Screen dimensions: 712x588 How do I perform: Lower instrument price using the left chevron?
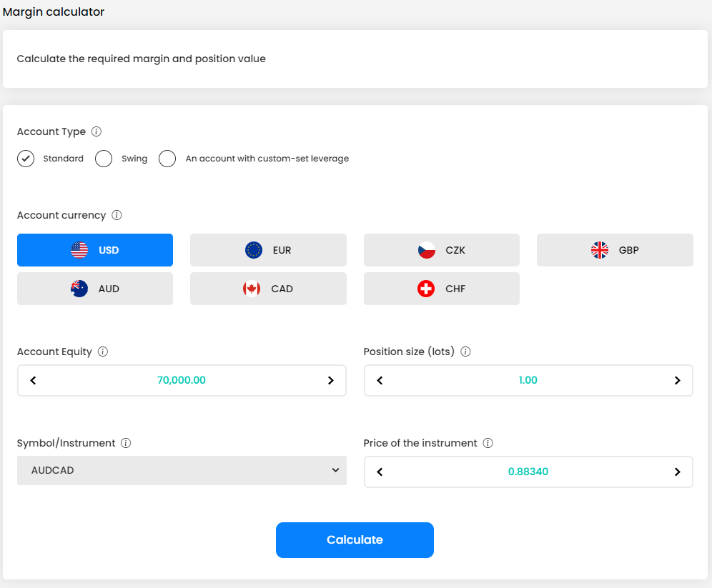point(380,472)
